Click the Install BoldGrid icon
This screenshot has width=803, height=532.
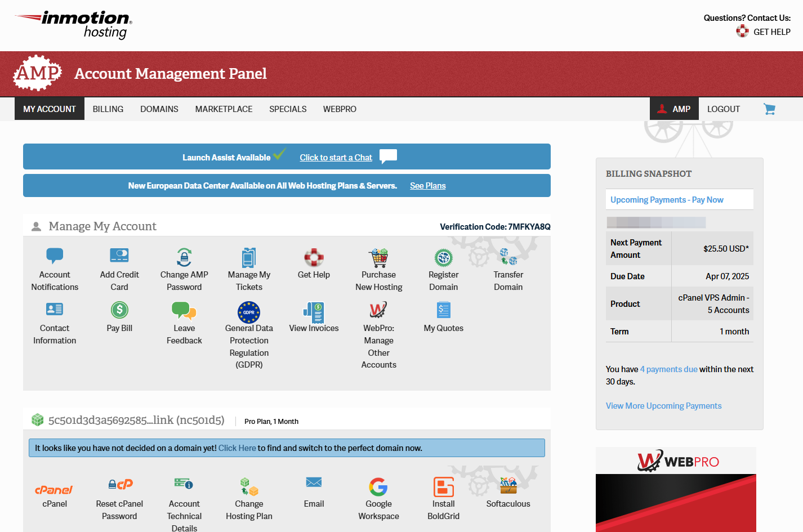click(444, 487)
